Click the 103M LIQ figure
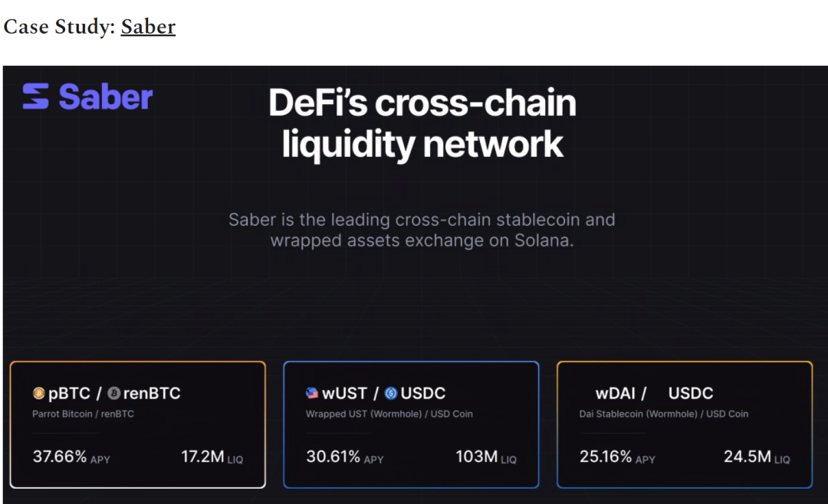The height and width of the screenshot is (504, 828). [486, 457]
